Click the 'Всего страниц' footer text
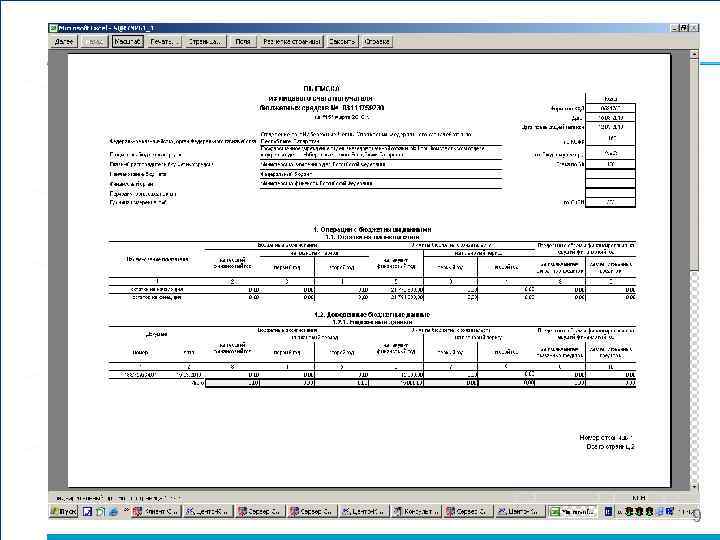720x540 pixels. 610,446
